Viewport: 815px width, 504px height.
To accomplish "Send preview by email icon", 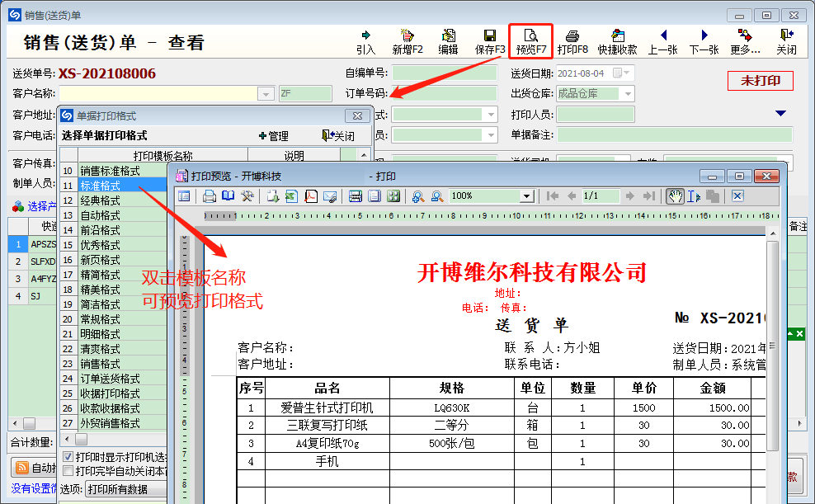I will coord(329,195).
